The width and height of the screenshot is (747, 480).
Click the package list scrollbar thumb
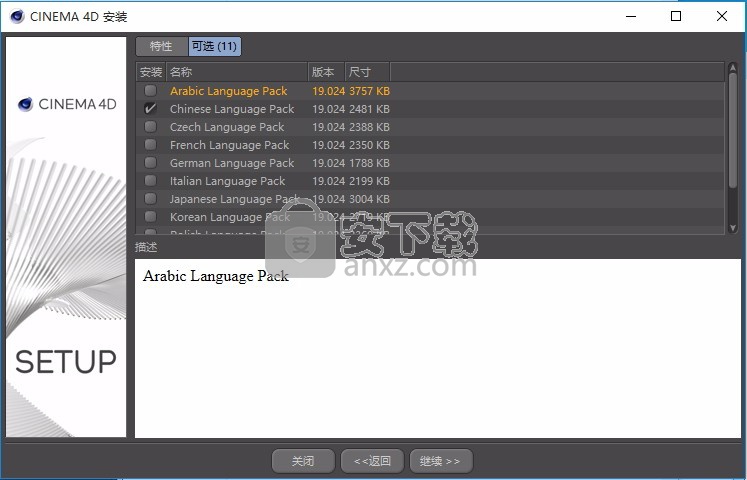click(x=733, y=130)
